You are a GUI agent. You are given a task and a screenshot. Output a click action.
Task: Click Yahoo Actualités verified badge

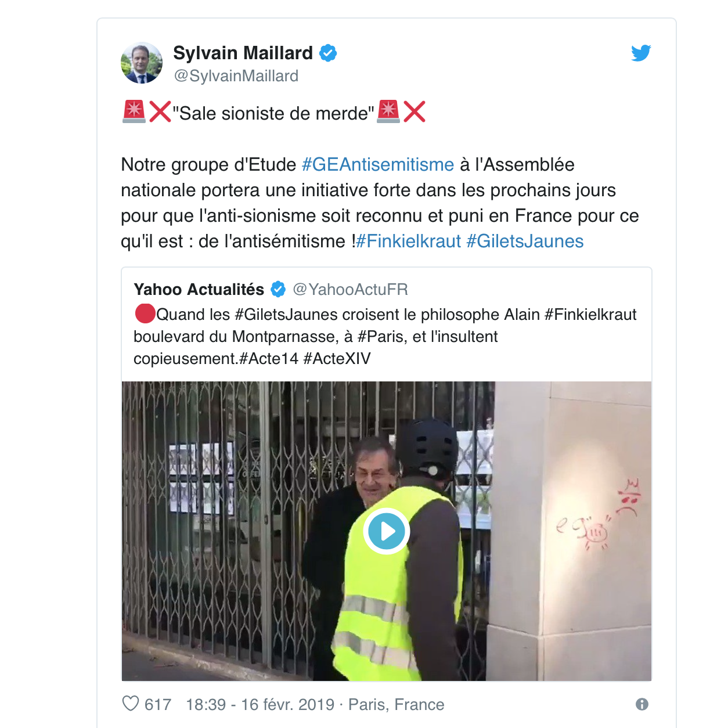click(x=278, y=289)
